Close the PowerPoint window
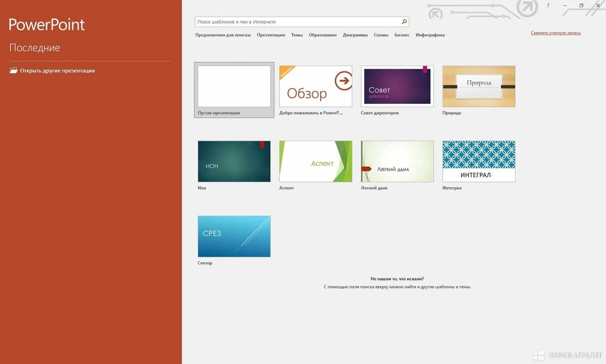606x364 pixels. [598, 5]
